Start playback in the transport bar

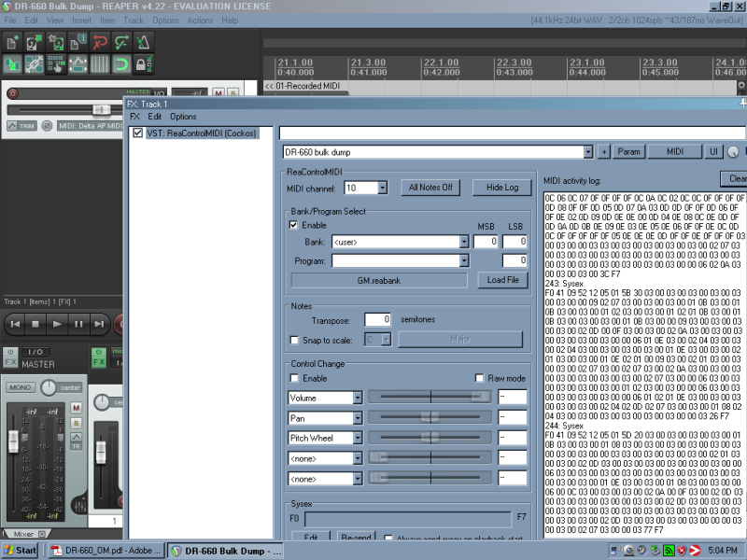(57, 324)
